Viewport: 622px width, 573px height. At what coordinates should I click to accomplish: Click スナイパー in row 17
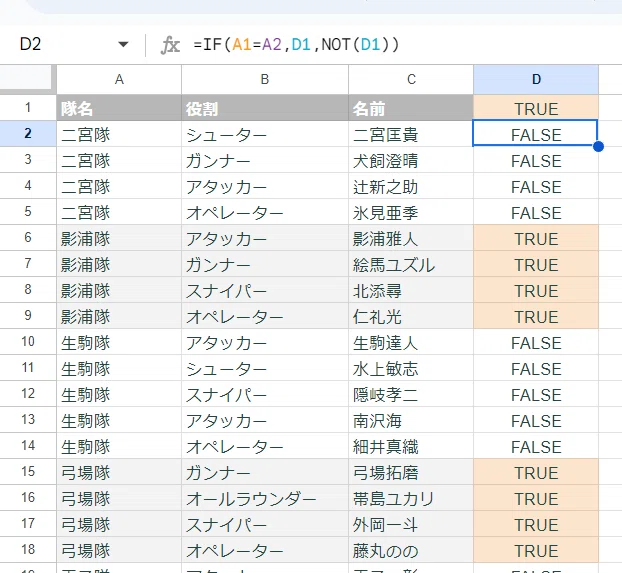tap(265, 524)
